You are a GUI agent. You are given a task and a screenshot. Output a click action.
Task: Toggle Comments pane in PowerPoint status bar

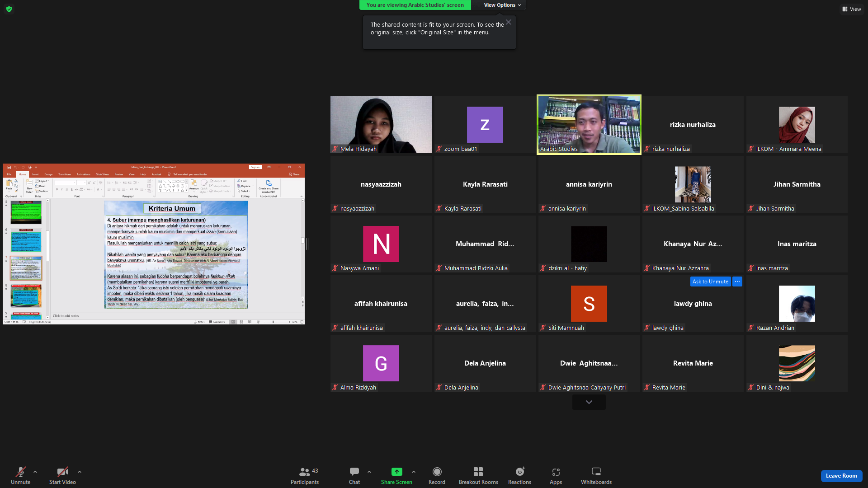click(x=217, y=322)
